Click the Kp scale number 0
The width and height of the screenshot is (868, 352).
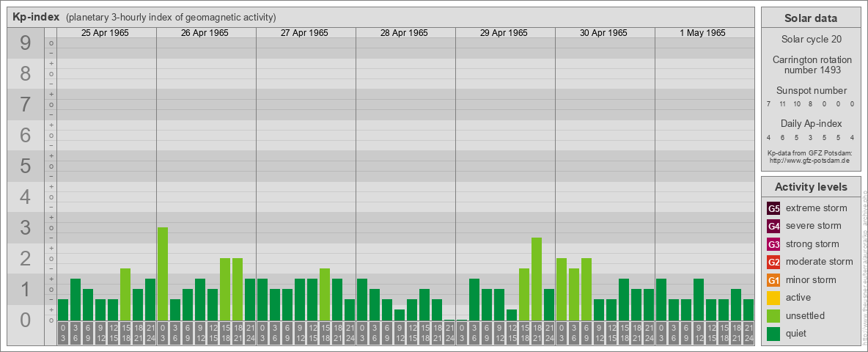pos(26,320)
